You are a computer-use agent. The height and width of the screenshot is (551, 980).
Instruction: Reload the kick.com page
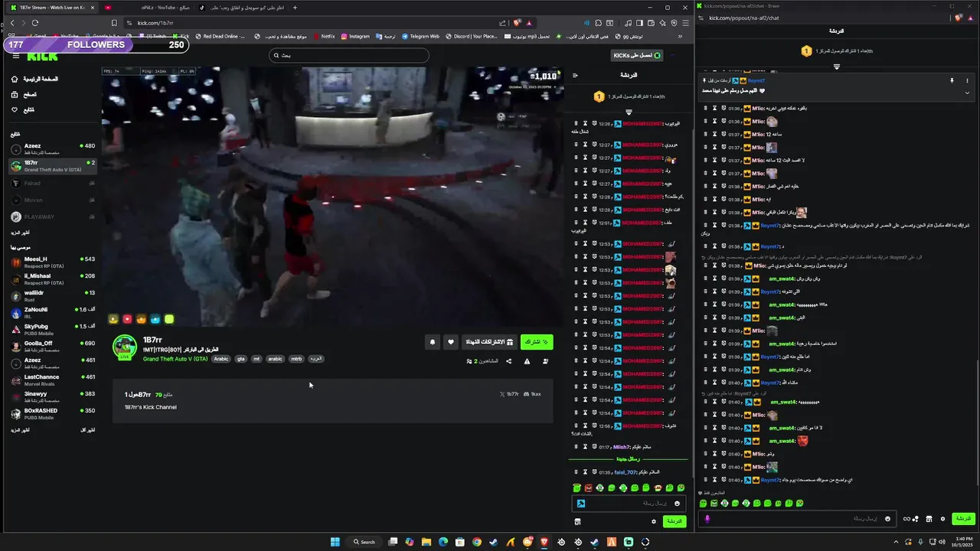(35, 23)
